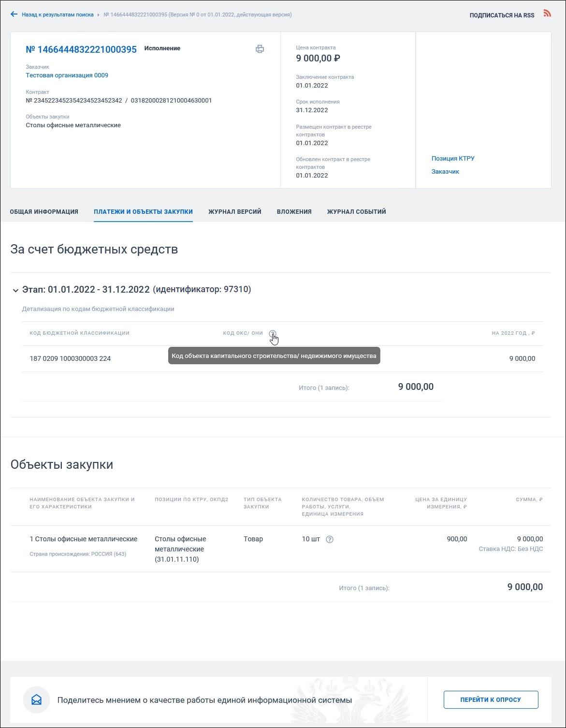This screenshot has height=728, width=566.
Task: Click the back arrow icon
Action: 14,15
